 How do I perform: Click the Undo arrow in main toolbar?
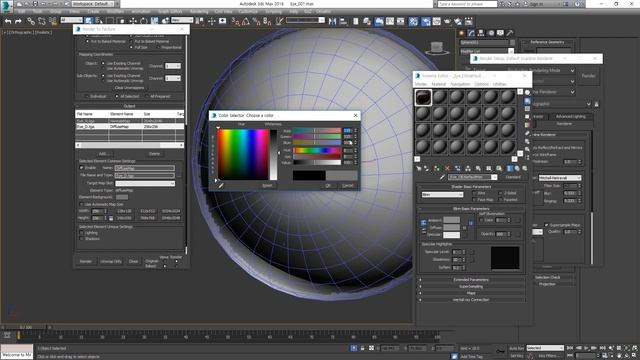8,21
